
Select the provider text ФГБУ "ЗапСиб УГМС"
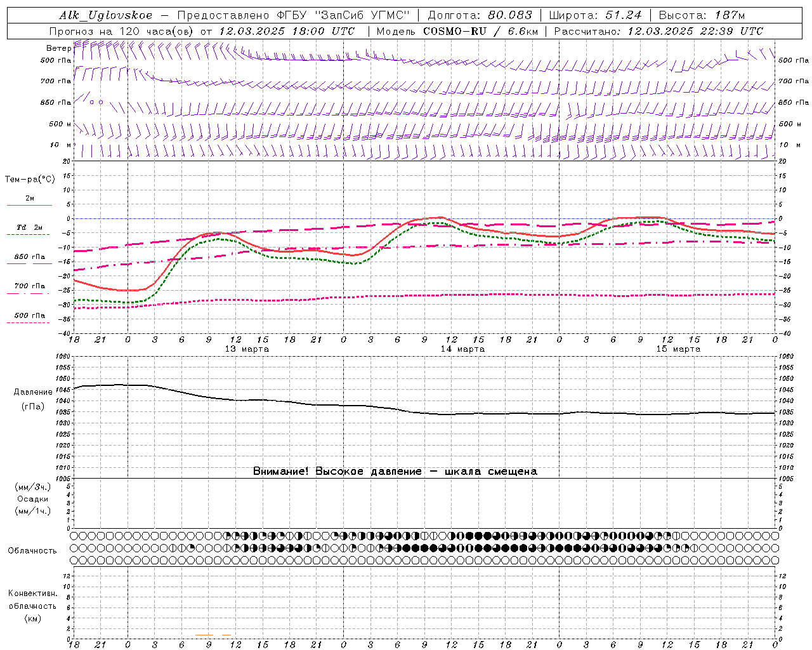pos(343,15)
